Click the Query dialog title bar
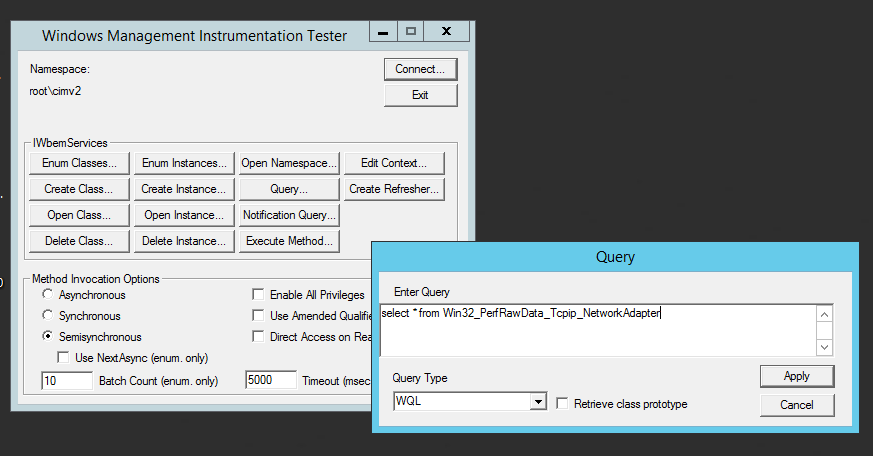The height and width of the screenshot is (456, 873). (x=615, y=257)
